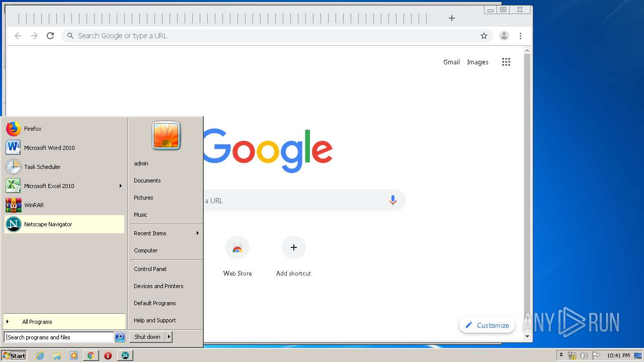The width and height of the screenshot is (644, 362).
Task: Click the Shut down button
Action: (x=147, y=337)
